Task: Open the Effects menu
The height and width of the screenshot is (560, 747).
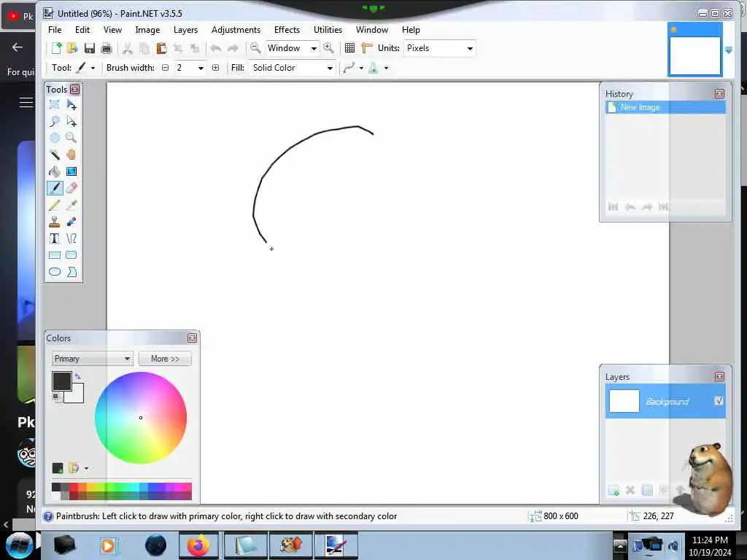Action: (x=287, y=29)
